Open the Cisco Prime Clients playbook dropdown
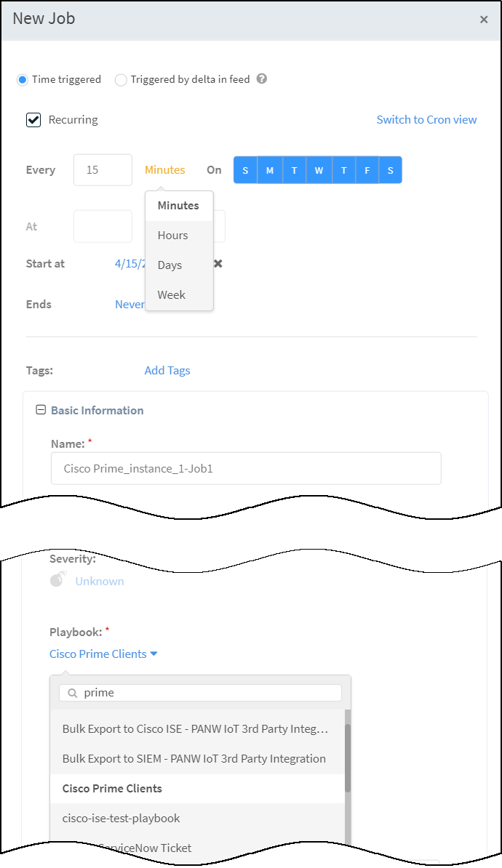The width and height of the screenshot is (502, 868). point(103,654)
